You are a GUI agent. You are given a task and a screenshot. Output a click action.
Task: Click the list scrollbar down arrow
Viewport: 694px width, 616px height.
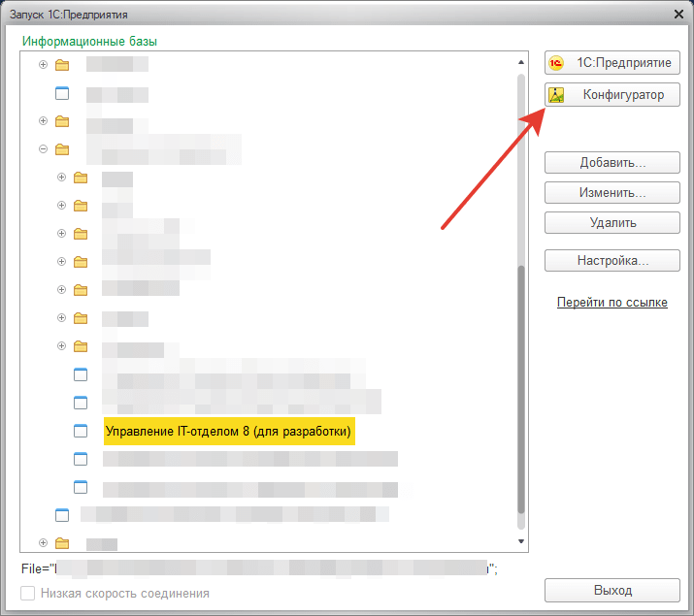tap(521, 541)
